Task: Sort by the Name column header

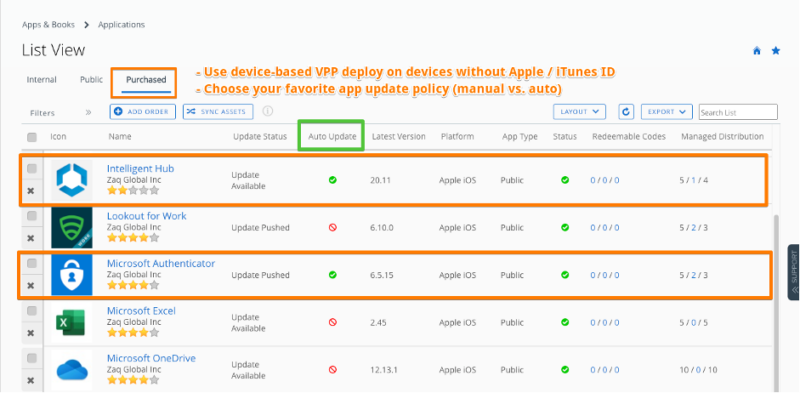Action: 120,137
